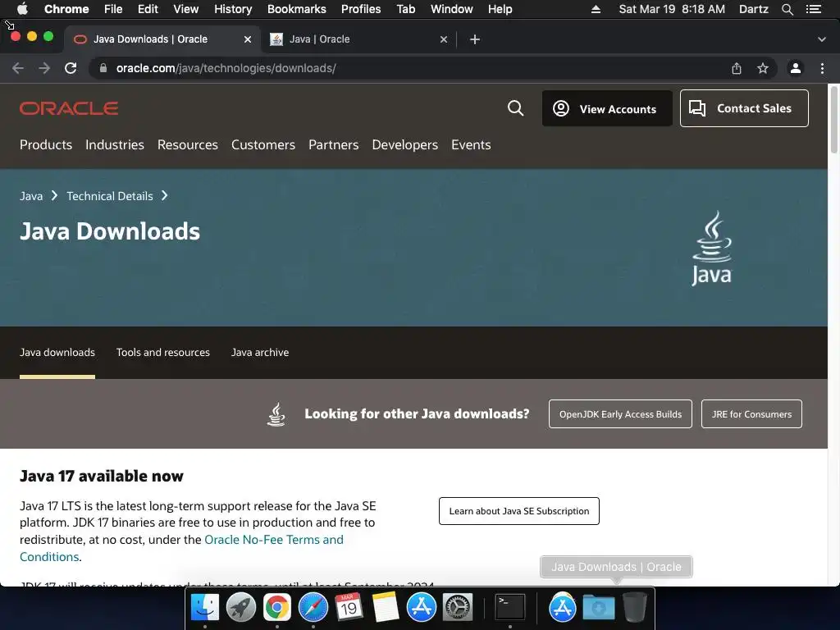Open the Developers navigation menu
The height and width of the screenshot is (630, 840).
[x=405, y=144]
